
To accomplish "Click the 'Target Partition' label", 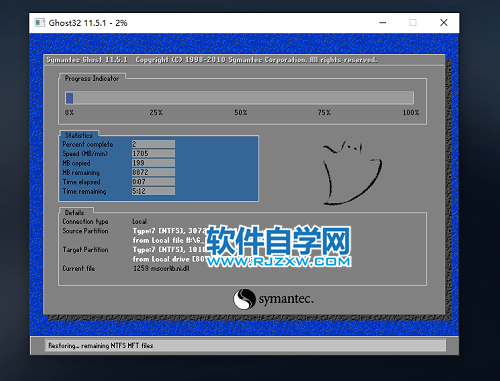I will (x=85, y=249).
